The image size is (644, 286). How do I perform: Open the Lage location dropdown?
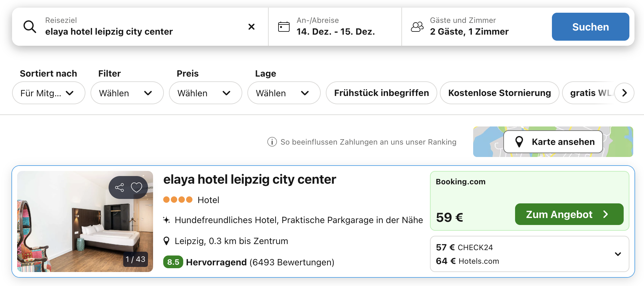284,93
